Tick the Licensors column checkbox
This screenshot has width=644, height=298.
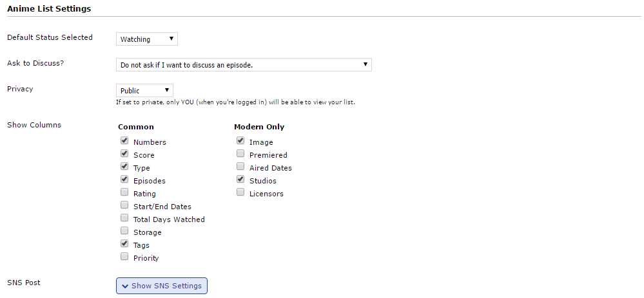point(240,192)
